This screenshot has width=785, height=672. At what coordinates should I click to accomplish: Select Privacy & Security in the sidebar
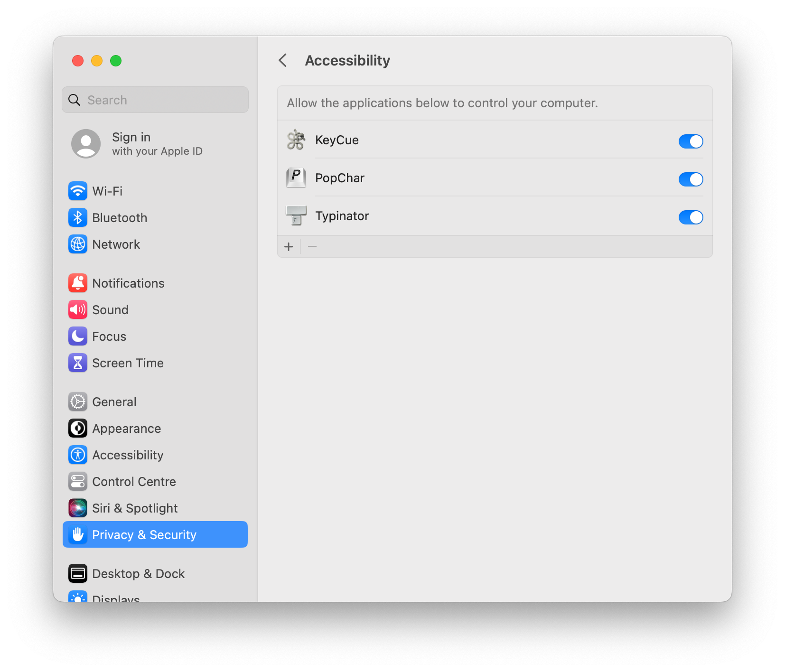tap(144, 534)
